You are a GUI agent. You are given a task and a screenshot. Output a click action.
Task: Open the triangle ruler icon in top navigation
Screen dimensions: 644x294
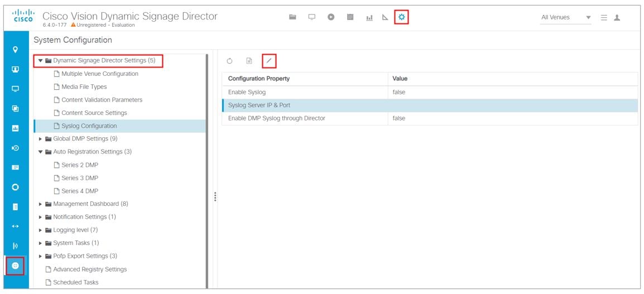(385, 17)
